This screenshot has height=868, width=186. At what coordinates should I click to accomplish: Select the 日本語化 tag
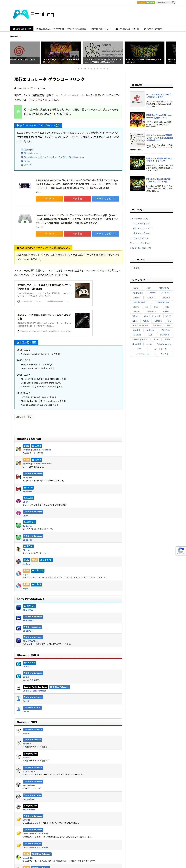point(164,354)
